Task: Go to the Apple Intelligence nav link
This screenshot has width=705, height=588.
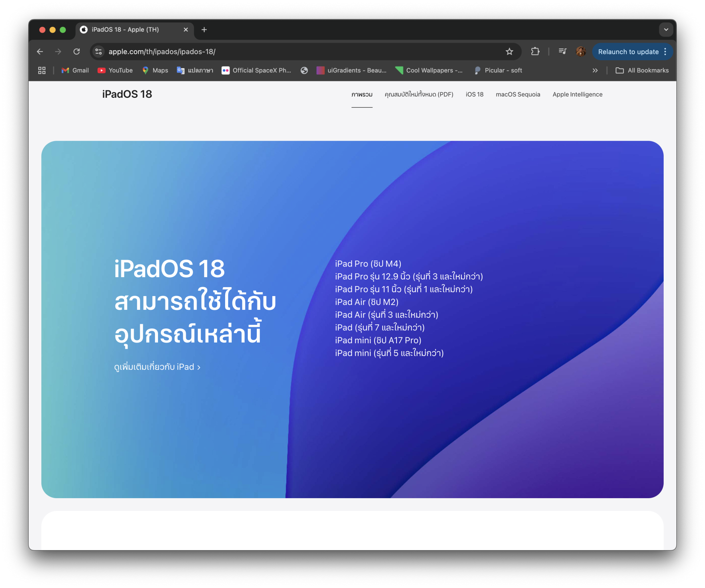Action: coord(577,94)
